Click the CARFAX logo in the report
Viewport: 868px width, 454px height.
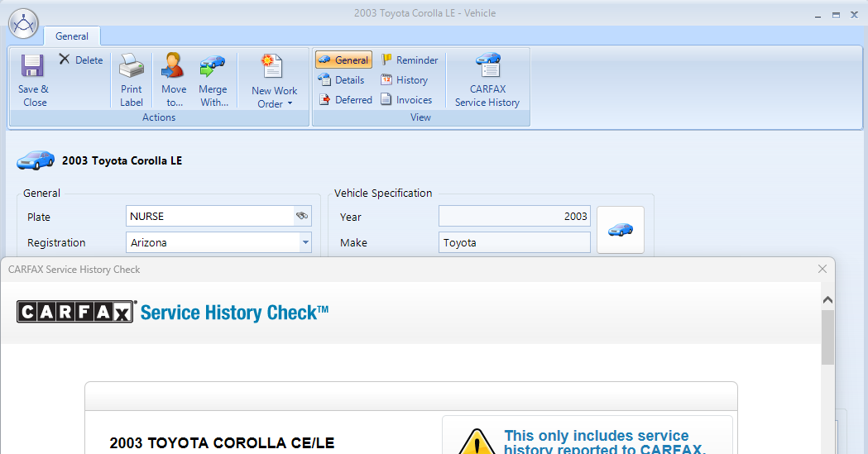pyautogui.click(x=75, y=312)
